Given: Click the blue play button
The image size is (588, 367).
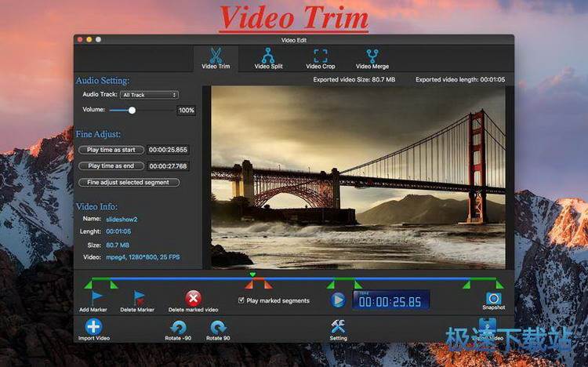Looking at the screenshot, I should point(338,300).
